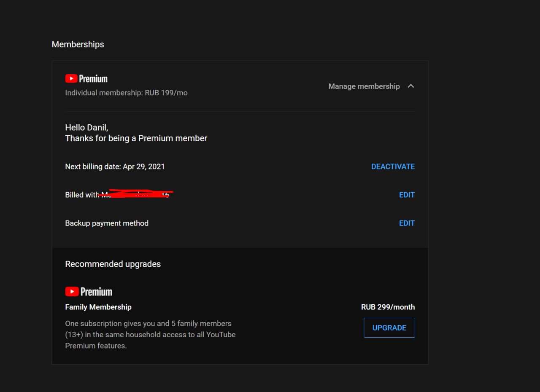Viewport: 540px width, 392px height.
Task: Edit the Billed with payment method
Action: tap(407, 195)
